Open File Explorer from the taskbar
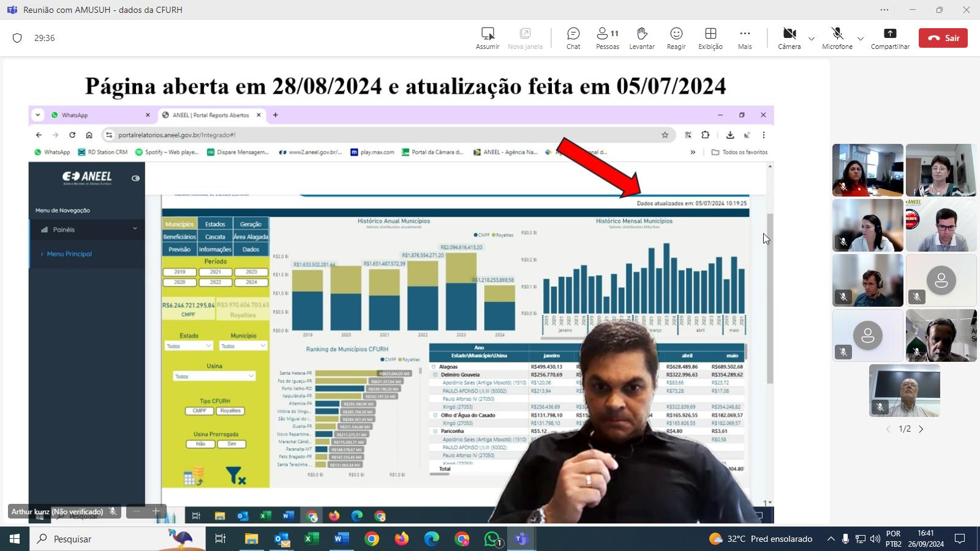980x551 pixels. 252,539
